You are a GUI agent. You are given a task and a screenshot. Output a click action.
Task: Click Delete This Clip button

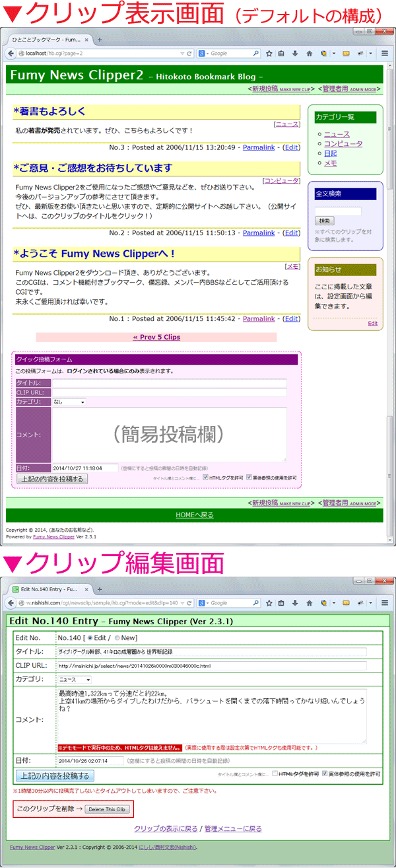(x=108, y=809)
